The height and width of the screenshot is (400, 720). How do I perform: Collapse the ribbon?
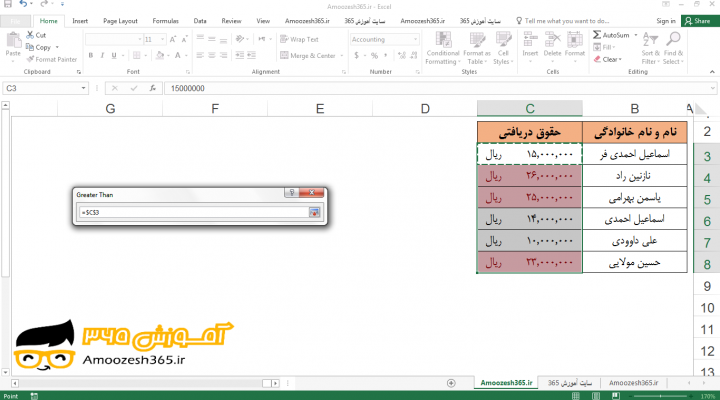click(712, 72)
